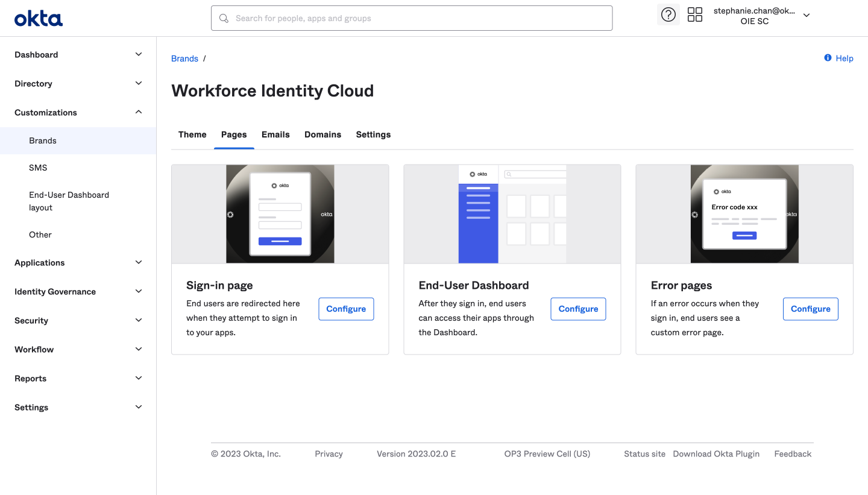Image resolution: width=868 pixels, height=495 pixels.
Task: Click the Workforce Identity Cloud heading
Action: pyautogui.click(x=272, y=91)
